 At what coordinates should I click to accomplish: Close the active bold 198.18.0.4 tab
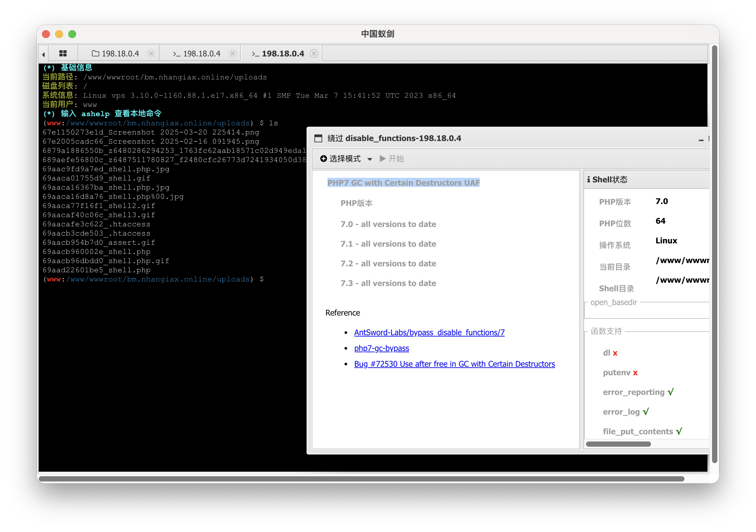[x=314, y=53]
